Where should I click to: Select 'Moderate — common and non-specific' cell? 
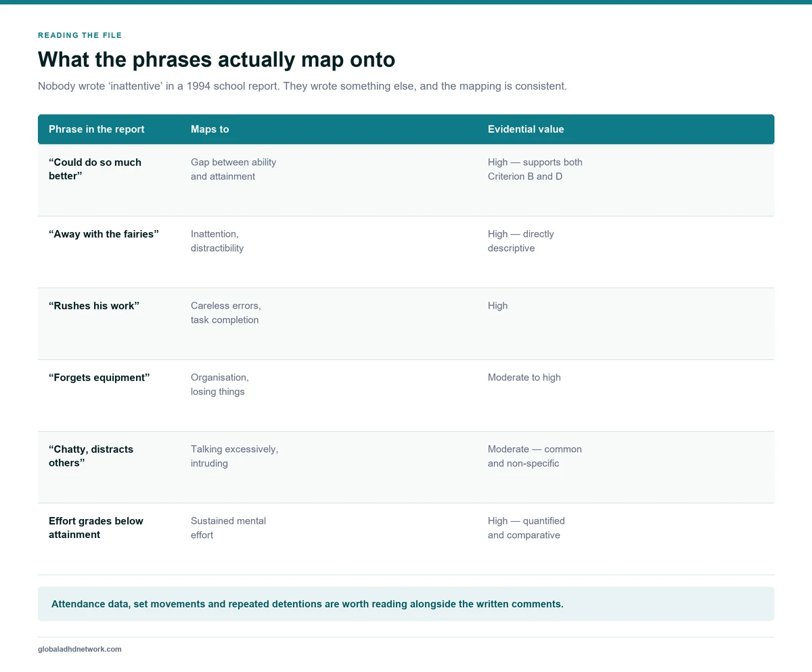(x=535, y=456)
